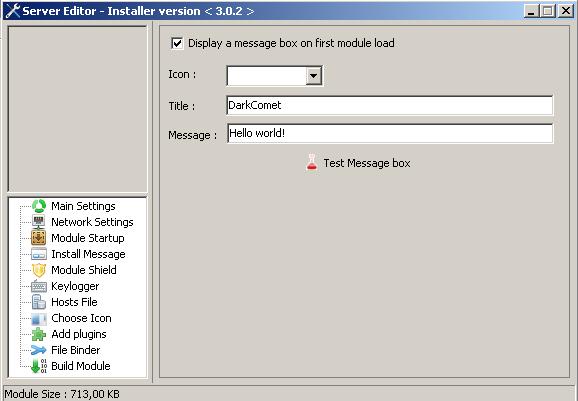
Task: Click the Module Shield yellow shield icon
Action: (39, 270)
